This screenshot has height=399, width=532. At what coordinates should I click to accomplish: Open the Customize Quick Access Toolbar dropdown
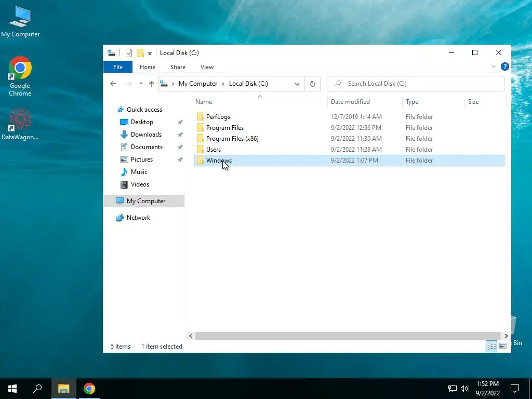(150, 54)
